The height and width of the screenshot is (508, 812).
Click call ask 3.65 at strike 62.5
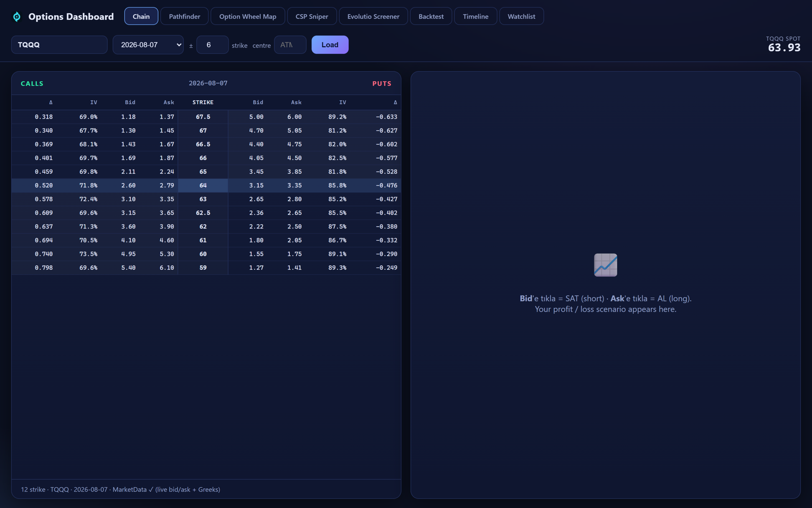pos(166,213)
